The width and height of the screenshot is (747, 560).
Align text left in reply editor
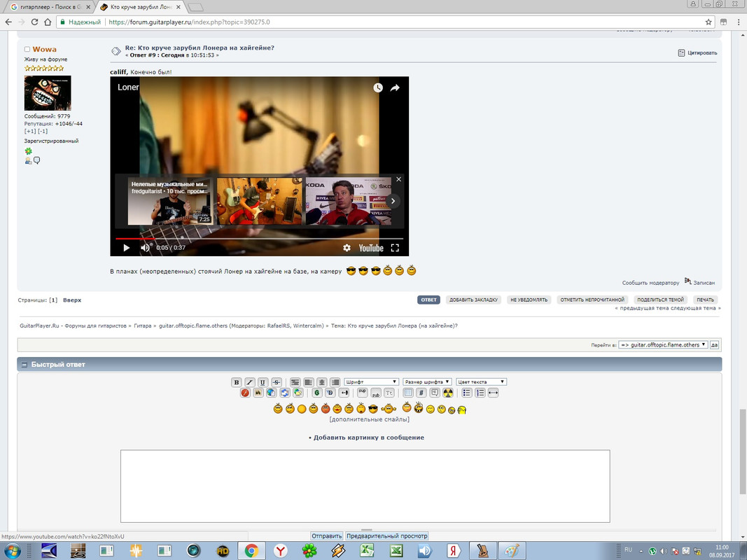click(x=308, y=382)
